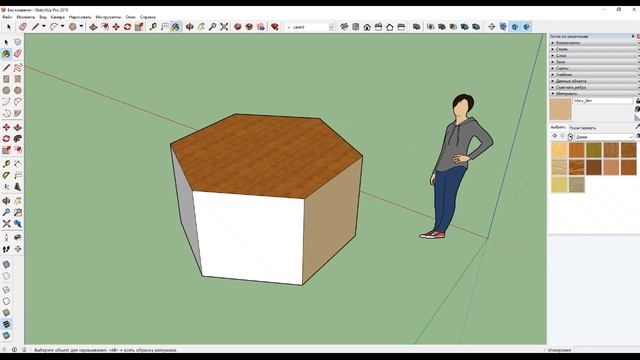Image resolution: width=640 pixels, height=360 pixels.
Task: Select the Pan hand tool in top toolbar
Action: (201, 27)
